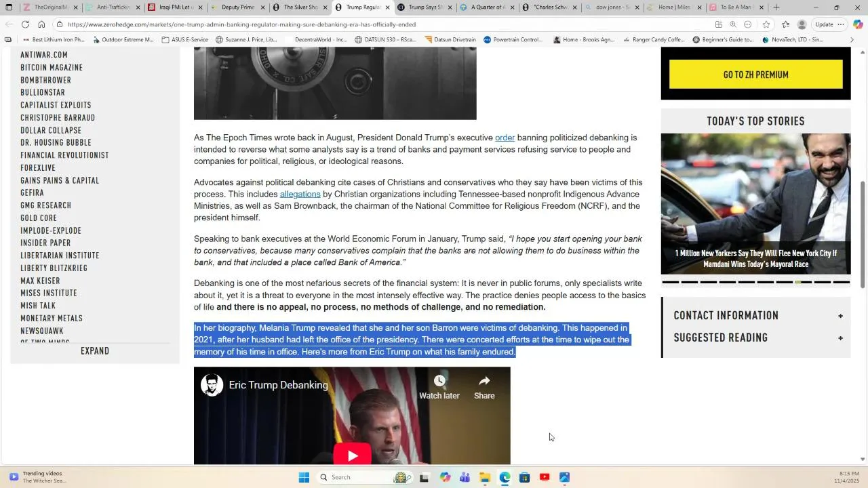Add page to favorites with star icon
The width and height of the screenshot is (868, 488).
tap(766, 24)
